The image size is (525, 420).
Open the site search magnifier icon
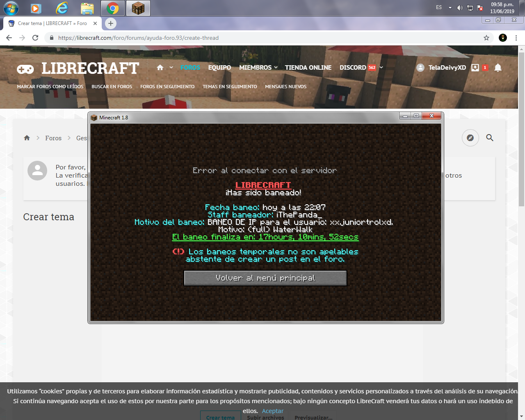pos(490,138)
